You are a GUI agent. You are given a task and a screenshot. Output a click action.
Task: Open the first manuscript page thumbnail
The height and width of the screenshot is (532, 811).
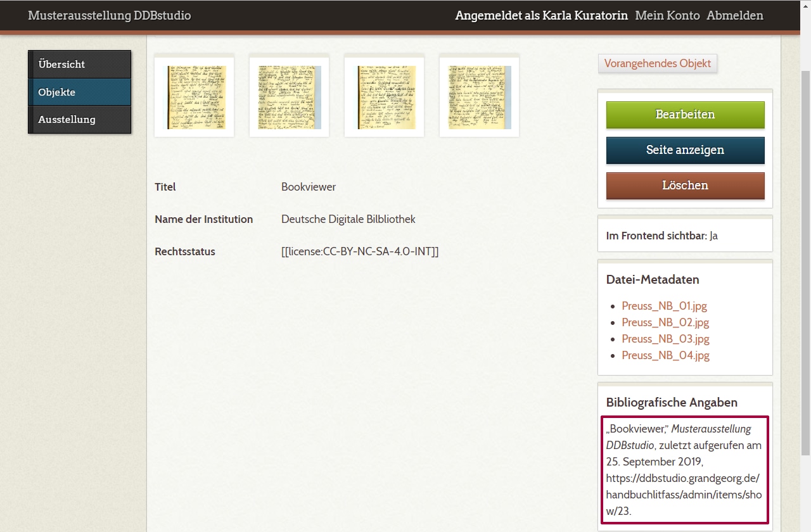coord(194,97)
